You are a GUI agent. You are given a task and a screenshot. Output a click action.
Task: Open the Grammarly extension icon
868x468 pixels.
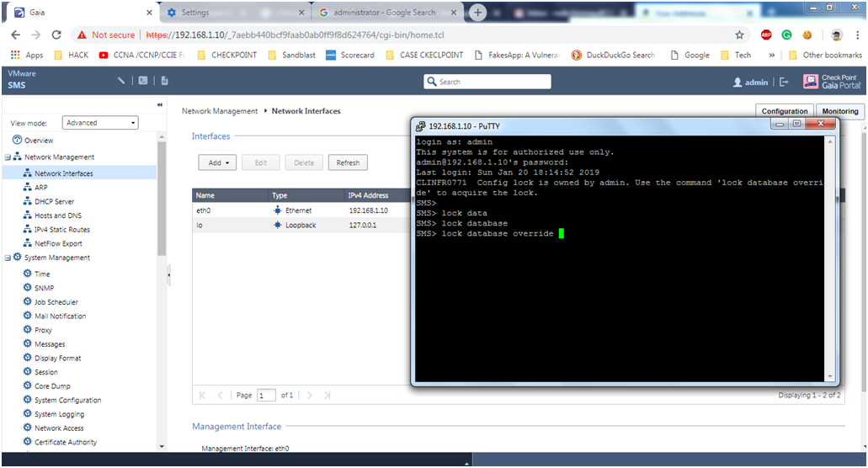[x=786, y=35]
